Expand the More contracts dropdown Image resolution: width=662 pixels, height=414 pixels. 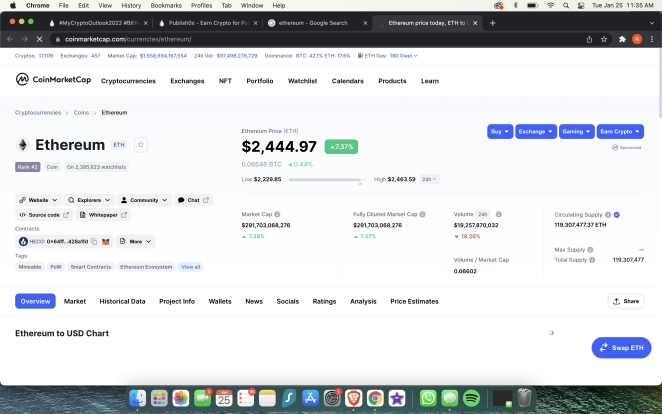tap(136, 241)
